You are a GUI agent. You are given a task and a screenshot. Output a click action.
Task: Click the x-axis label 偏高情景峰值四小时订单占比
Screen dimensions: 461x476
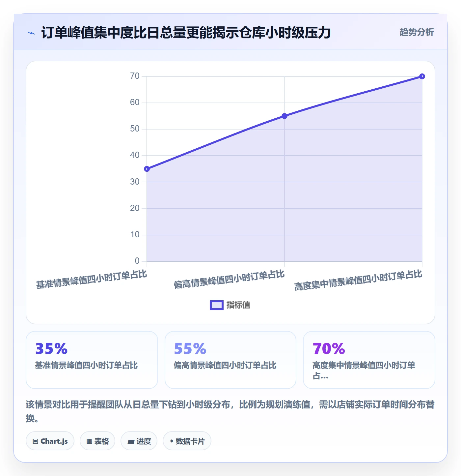229,280
